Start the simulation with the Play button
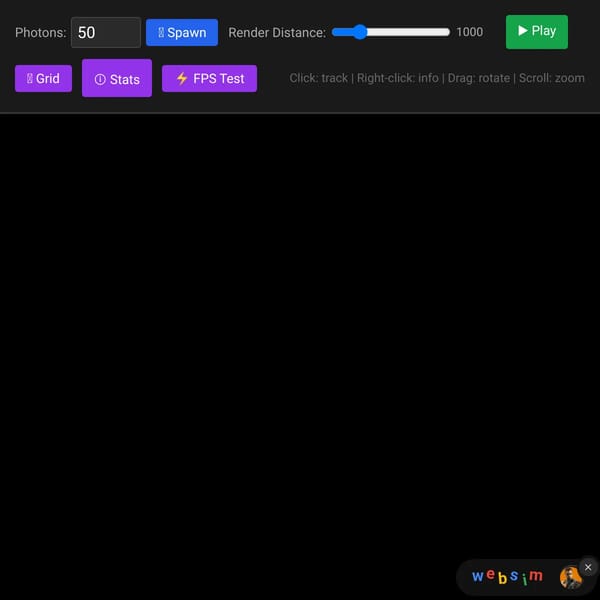Image resolution: width=600 pixels, height=600 pixels. 536,32
